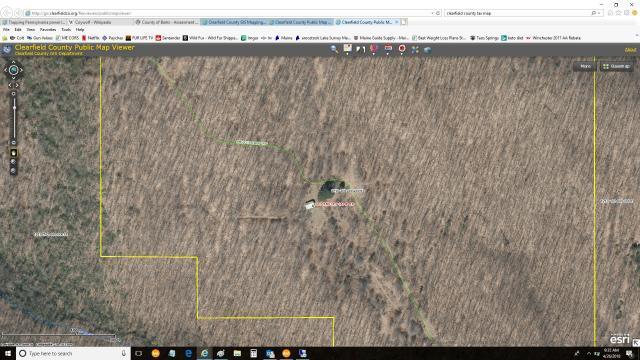
Task: Select the red pushpin identify tool
Action: coord(373,49)
